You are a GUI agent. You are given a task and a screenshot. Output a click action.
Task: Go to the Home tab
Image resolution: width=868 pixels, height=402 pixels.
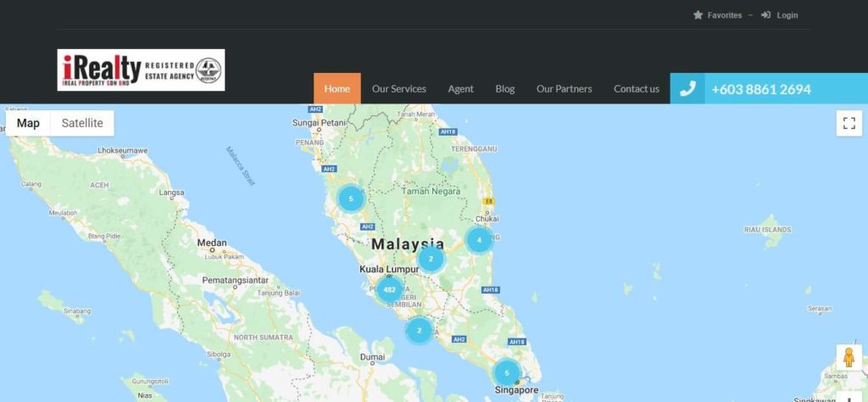click(337, 88)
